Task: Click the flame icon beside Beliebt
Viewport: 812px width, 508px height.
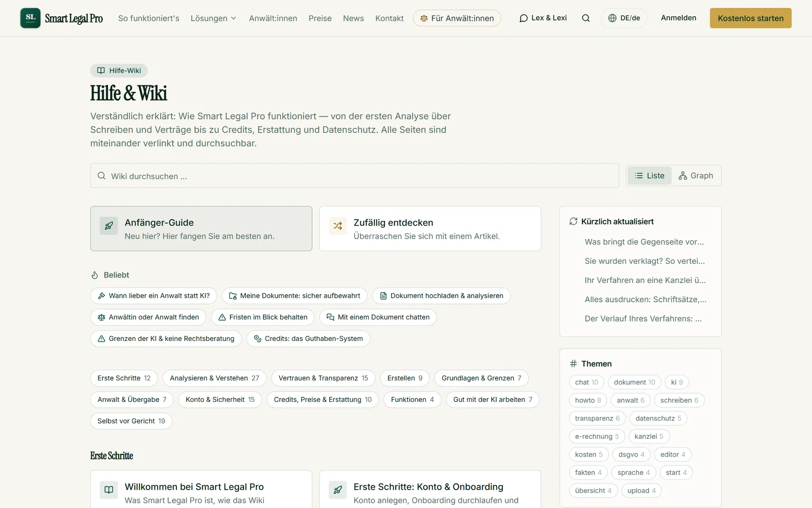Action: pos(95,275)
